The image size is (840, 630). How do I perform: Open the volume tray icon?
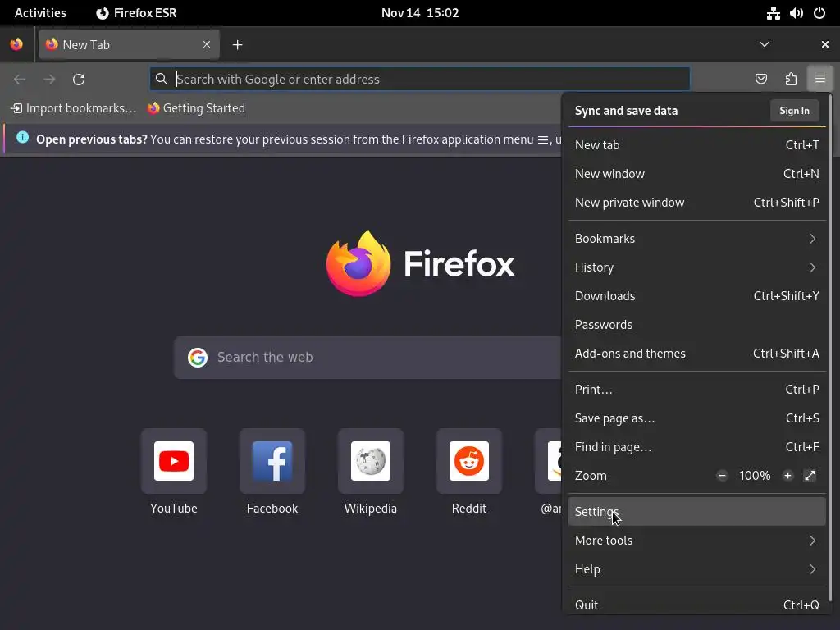796,13
